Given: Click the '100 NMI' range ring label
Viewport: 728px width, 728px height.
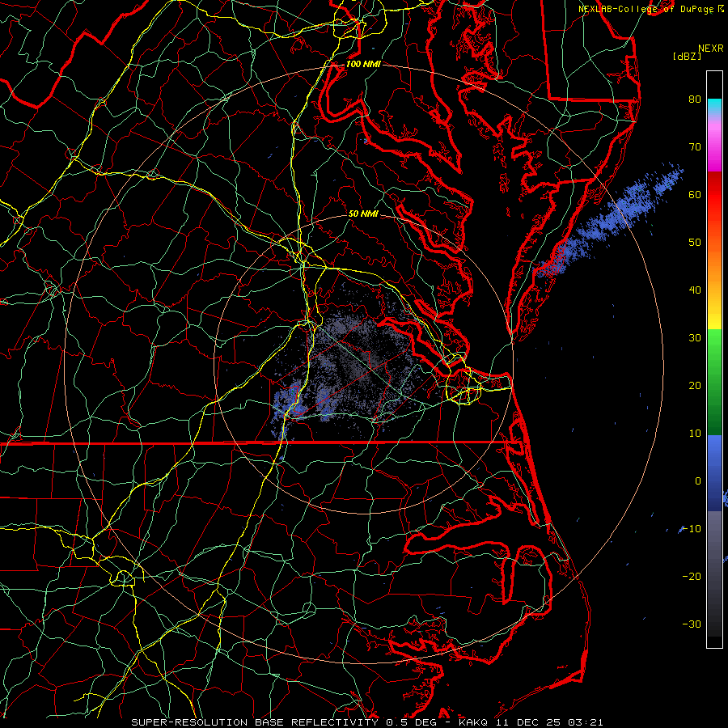Looking at the screenshot, I should (x=363, y=64).
